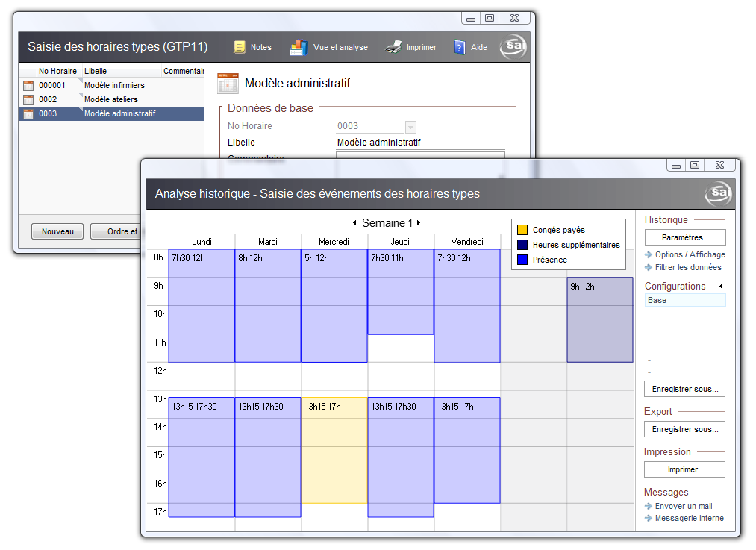This screenshot has height=550, width=756.
Task: Click the Imprimer printer icon in toolbar
Action: 393,47
